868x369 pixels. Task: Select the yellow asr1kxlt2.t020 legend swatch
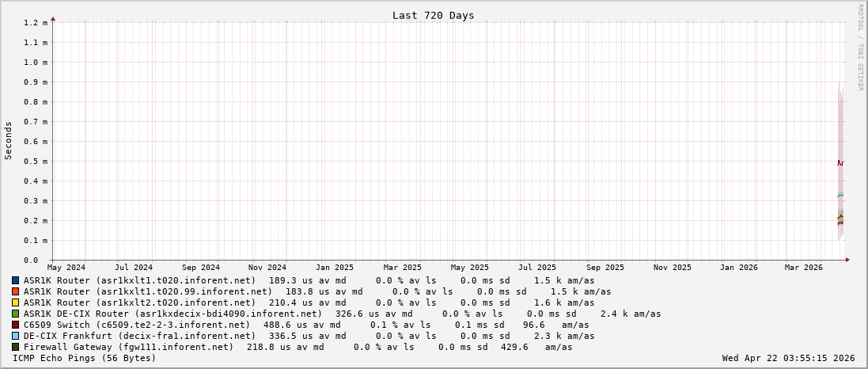pos(16,302)
